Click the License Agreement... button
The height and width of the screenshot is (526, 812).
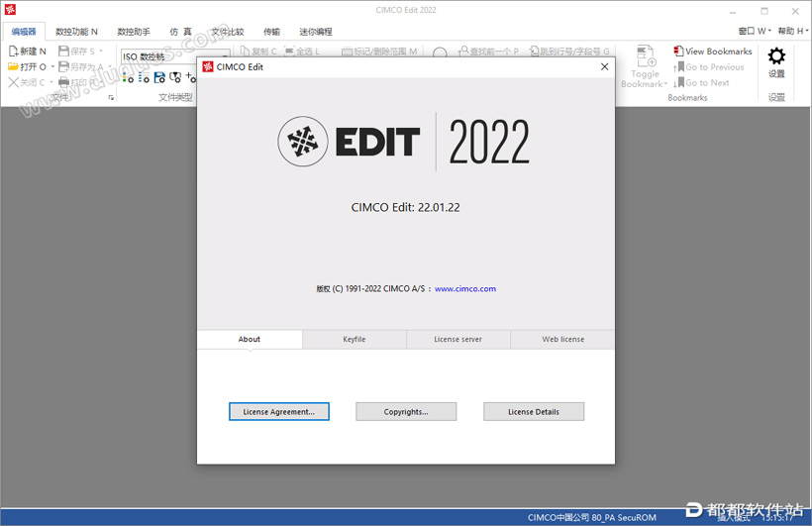pos(279,411)
